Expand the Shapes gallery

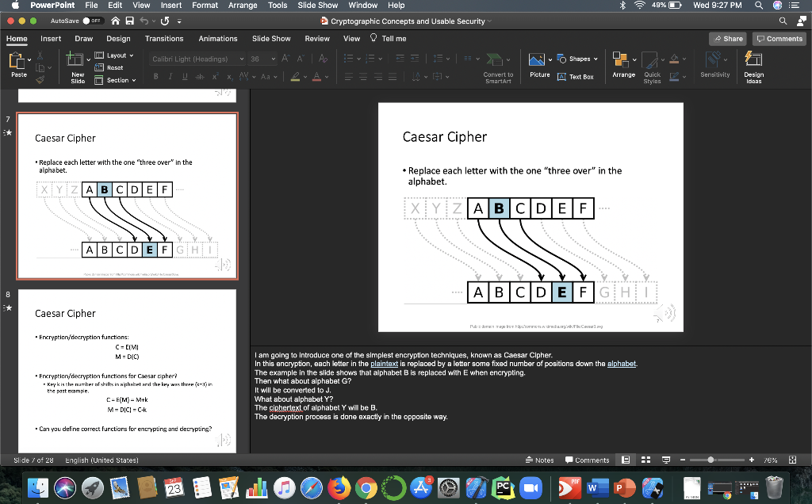576,58
